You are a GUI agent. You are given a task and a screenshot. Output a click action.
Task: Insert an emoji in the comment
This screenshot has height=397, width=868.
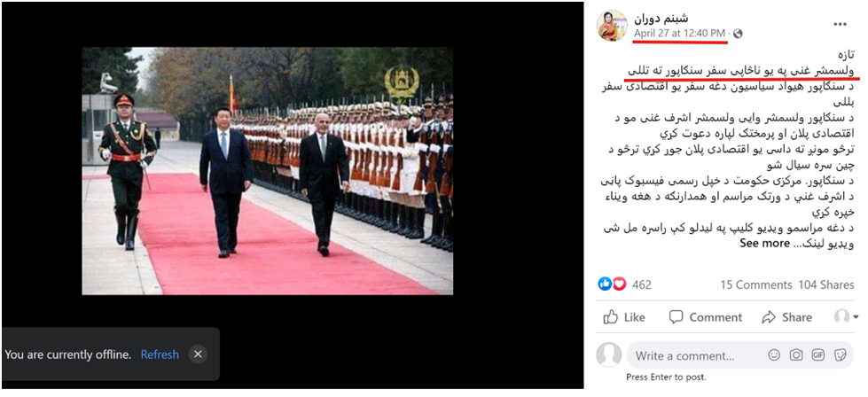point(774,355)
